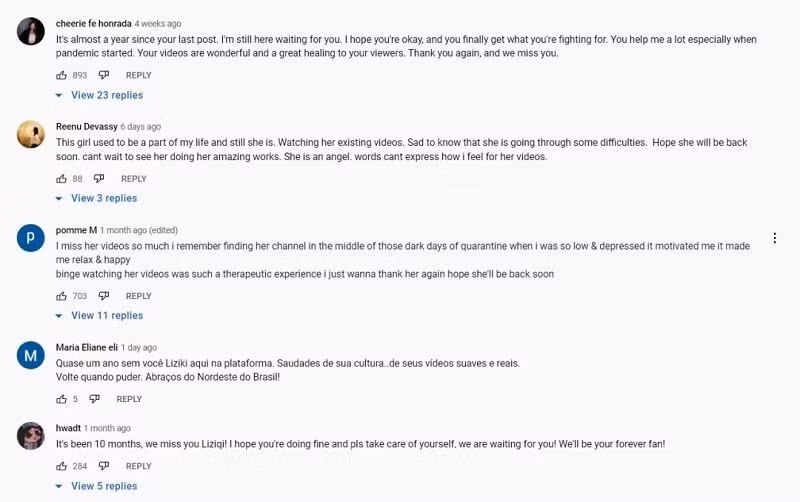800x502 pixels.
Task: Dislike pomme M's comment
Action: coord(104,296)
